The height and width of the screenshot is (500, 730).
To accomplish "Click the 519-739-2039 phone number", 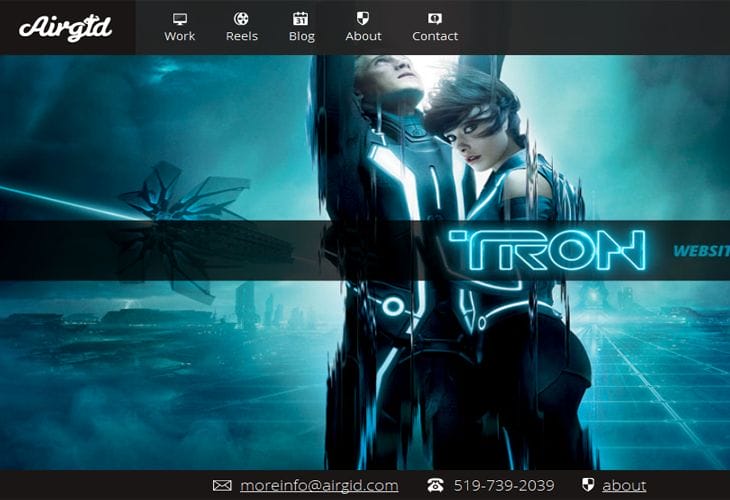I will (504, 486).
